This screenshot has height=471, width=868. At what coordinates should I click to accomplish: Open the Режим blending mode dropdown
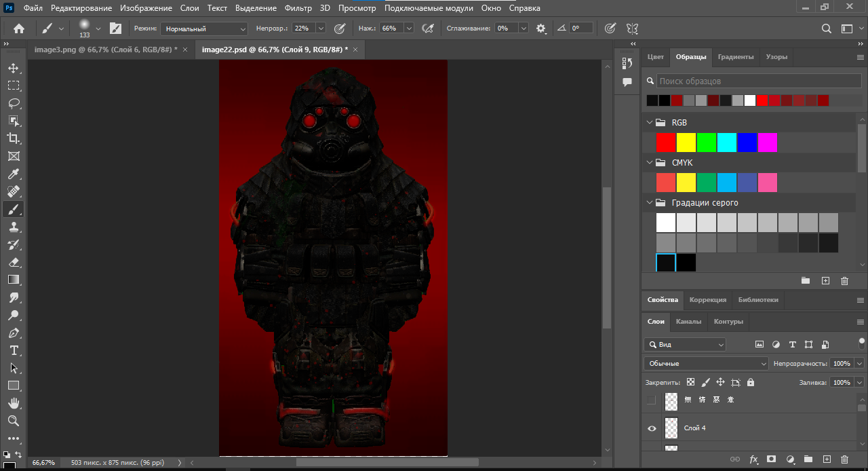(x=204, y=29)
